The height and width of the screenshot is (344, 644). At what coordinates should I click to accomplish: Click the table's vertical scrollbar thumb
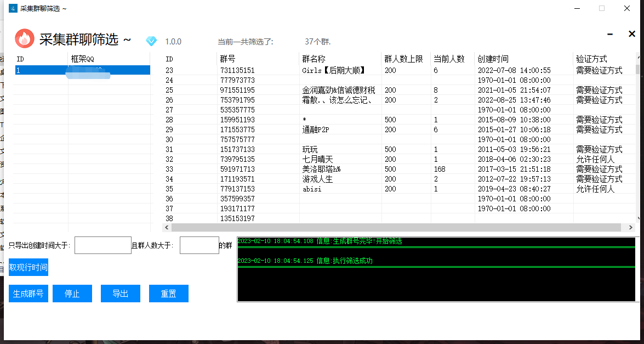pos(638,69)
